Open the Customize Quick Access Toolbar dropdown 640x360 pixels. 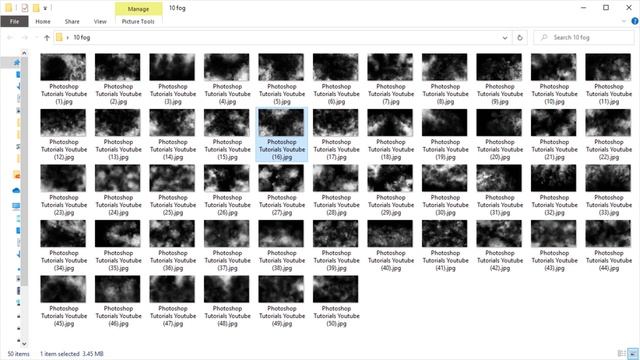click(45, 8)
